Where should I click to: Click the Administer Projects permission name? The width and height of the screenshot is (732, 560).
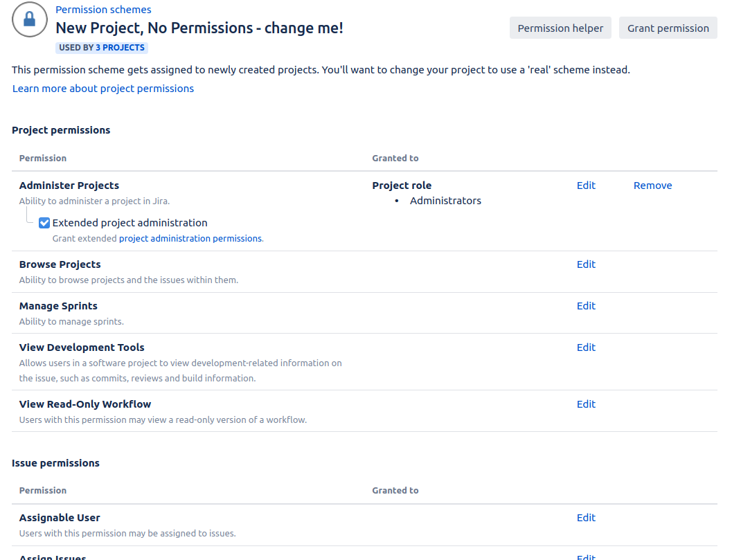click(69, 186)
